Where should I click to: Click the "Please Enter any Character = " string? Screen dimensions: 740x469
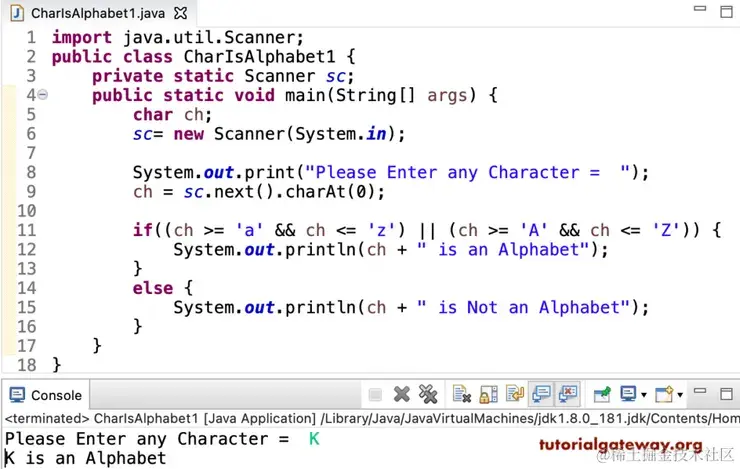468,173
